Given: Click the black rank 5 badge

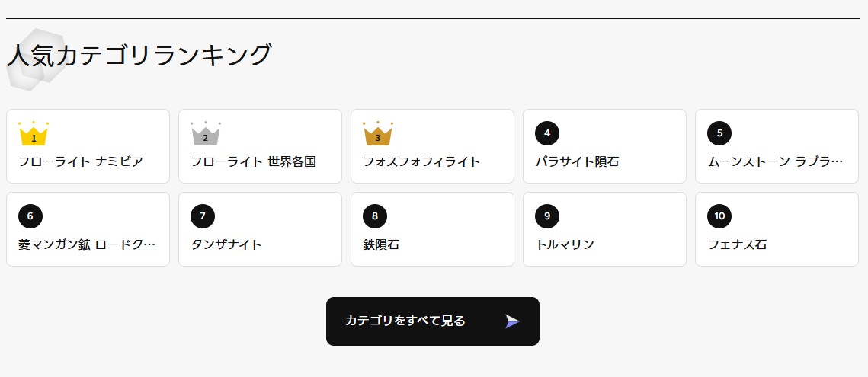Looking at the screenshot, I should click(x=719, y=133).
